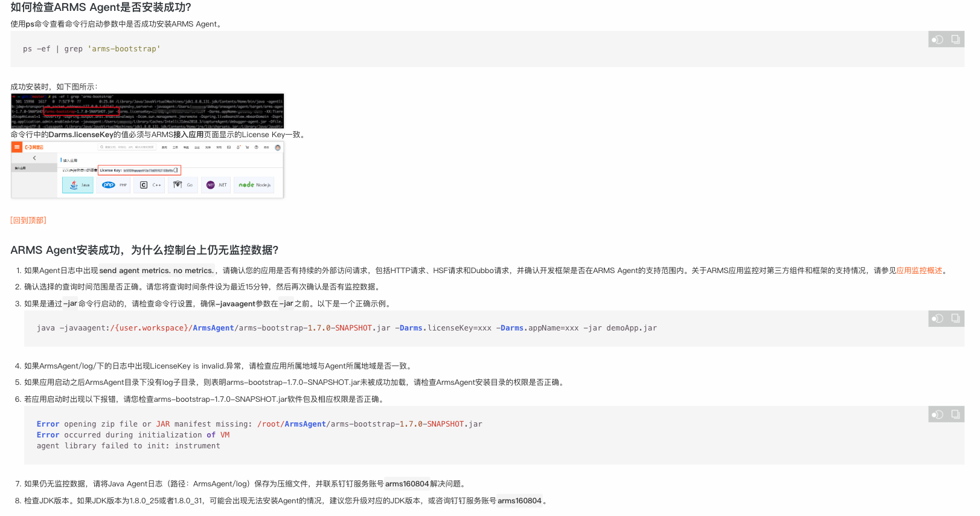Screen dimensions: 980x516
Task: Click list item 4 about LicenseKey is invalid
Action: pos(219,366)
